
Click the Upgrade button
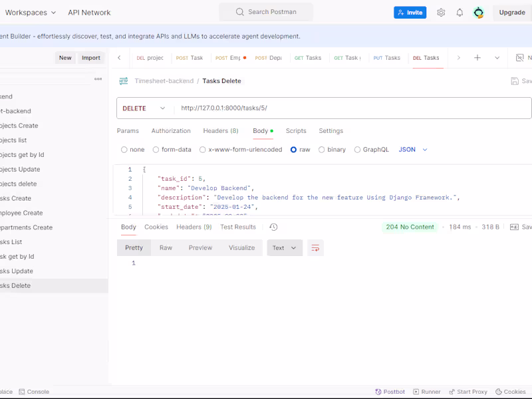pos(512,13)
